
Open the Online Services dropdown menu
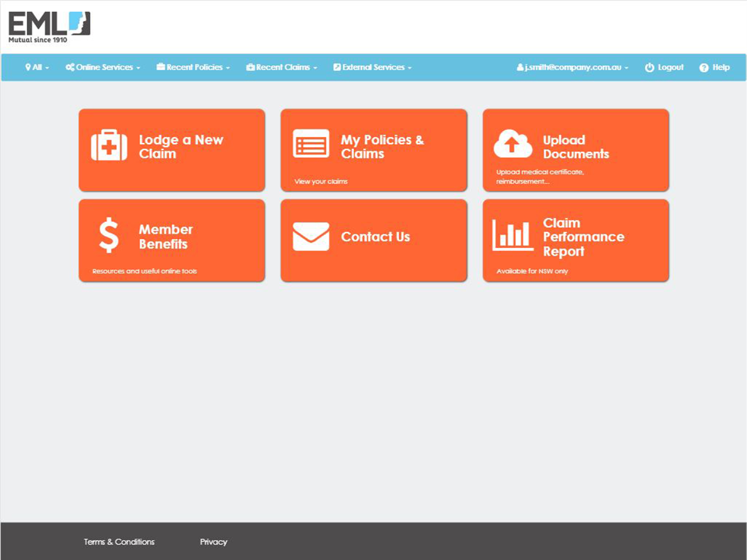(103, 67)
